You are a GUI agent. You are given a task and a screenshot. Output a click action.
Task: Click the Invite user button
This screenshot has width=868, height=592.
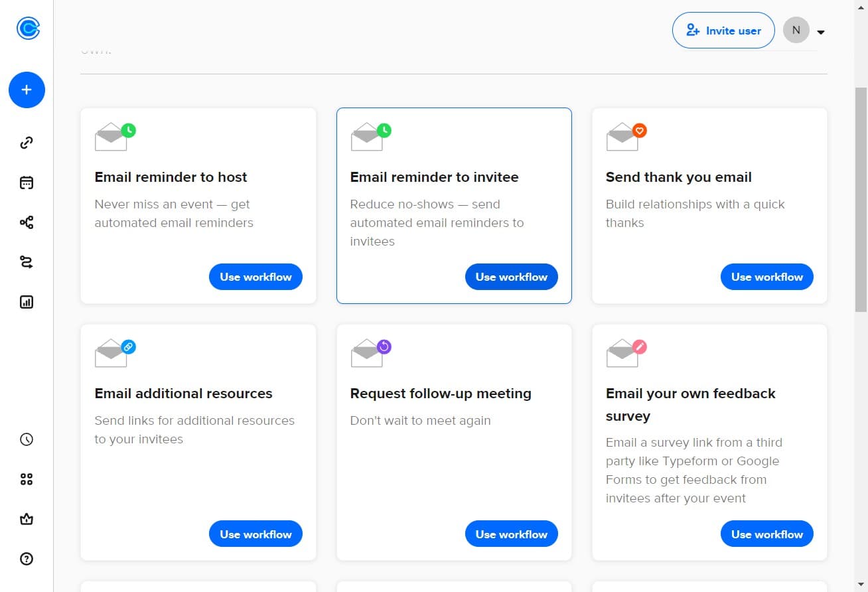(x=723, y=30)
